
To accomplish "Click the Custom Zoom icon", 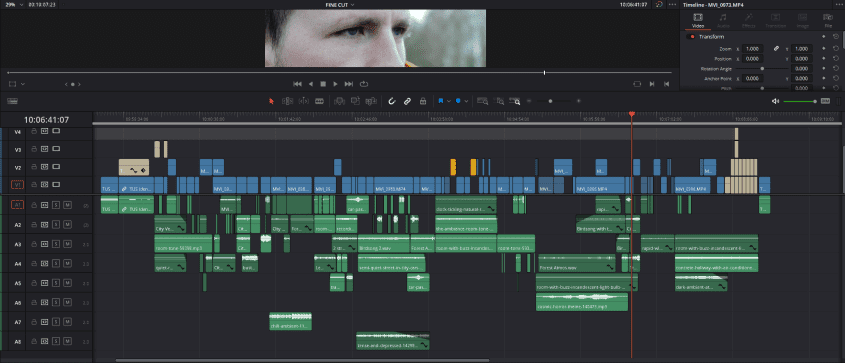I will 516,101.
